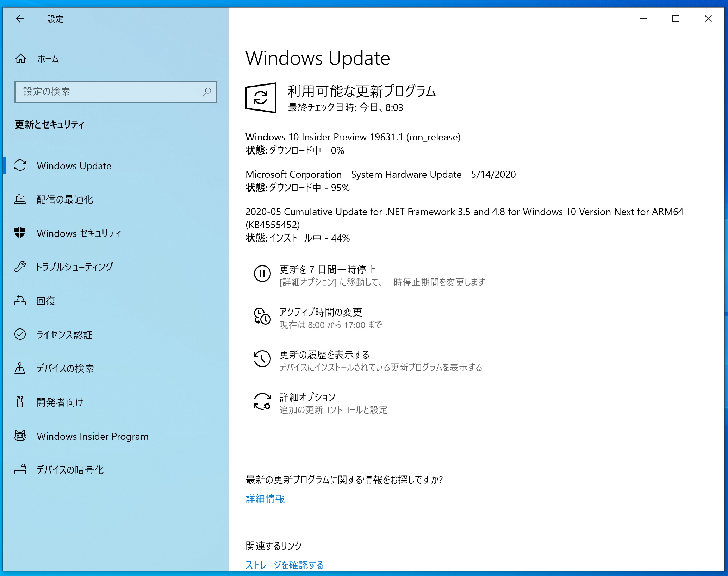Click ストレージを確認する under 関連するリンク

[284, 564]
